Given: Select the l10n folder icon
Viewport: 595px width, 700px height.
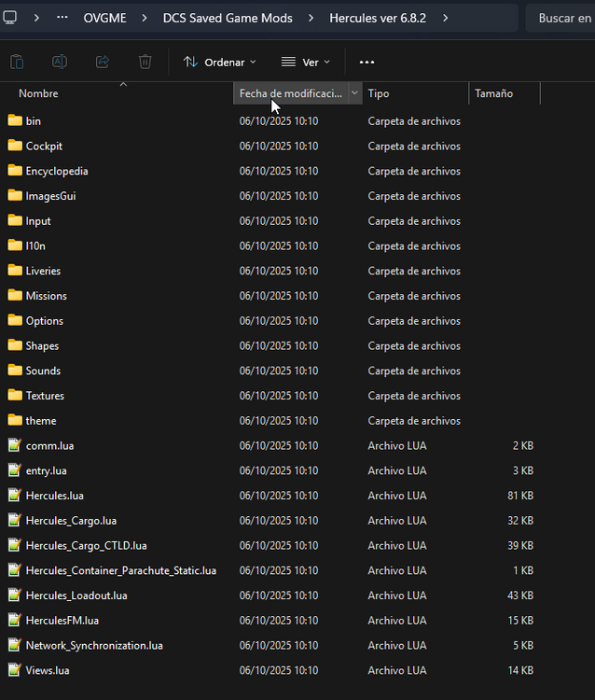Looking at the screenshot, I should tap(15, 245).
